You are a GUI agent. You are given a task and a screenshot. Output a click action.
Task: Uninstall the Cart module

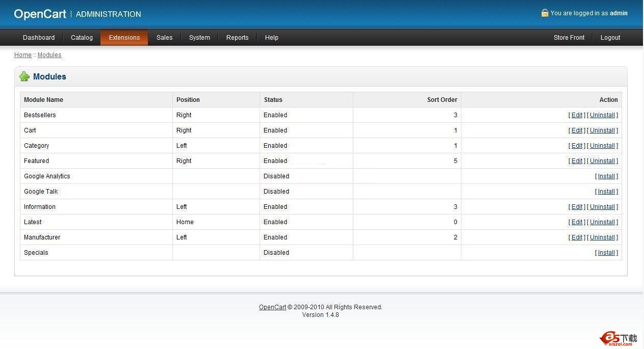pos(602,130)
